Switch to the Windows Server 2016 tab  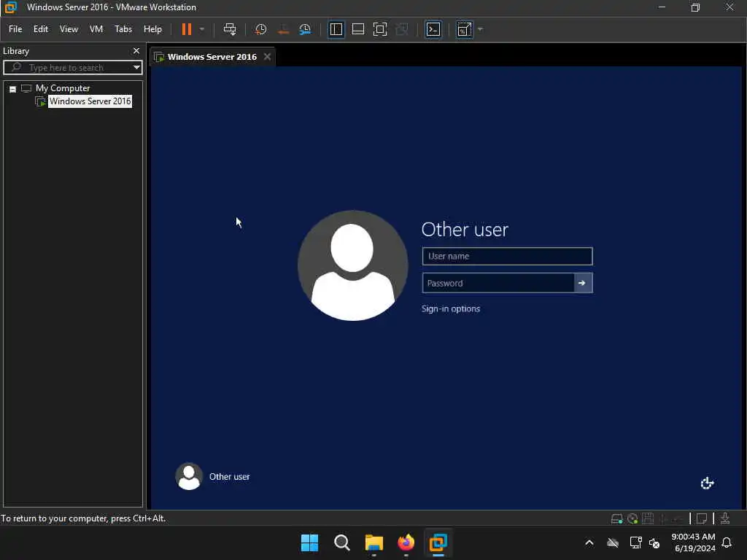point(212,57)
